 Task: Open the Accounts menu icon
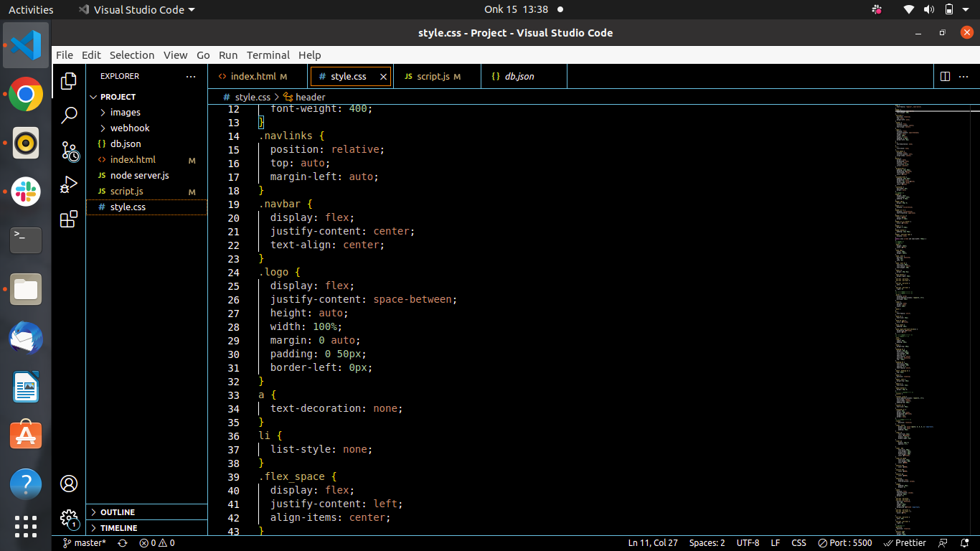69,484
